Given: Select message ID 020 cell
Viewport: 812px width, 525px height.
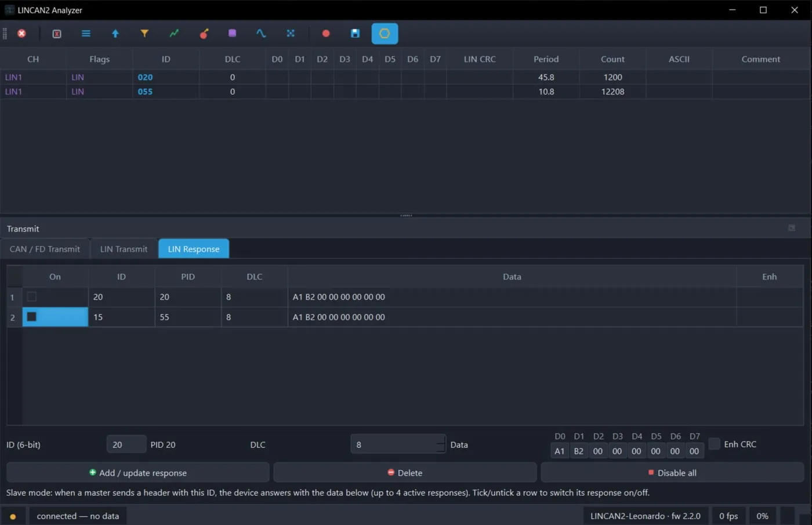Looking at the screenshot, I should pyautogui.click(x=166, y=77).
